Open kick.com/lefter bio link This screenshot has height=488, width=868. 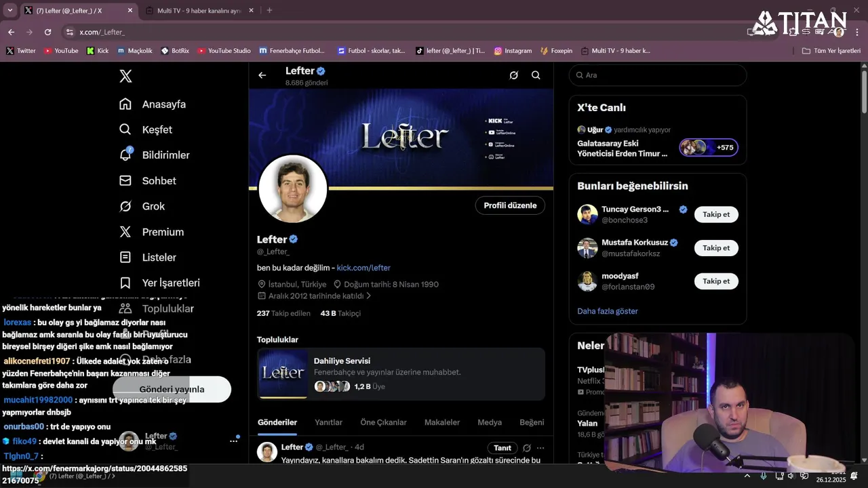coord(363,268)
